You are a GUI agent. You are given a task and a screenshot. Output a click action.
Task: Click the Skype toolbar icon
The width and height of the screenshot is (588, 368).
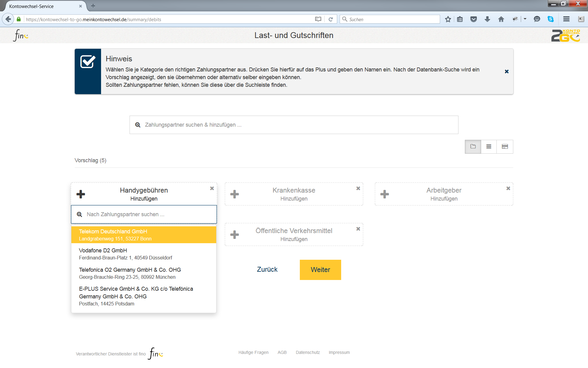click(551, 19)
